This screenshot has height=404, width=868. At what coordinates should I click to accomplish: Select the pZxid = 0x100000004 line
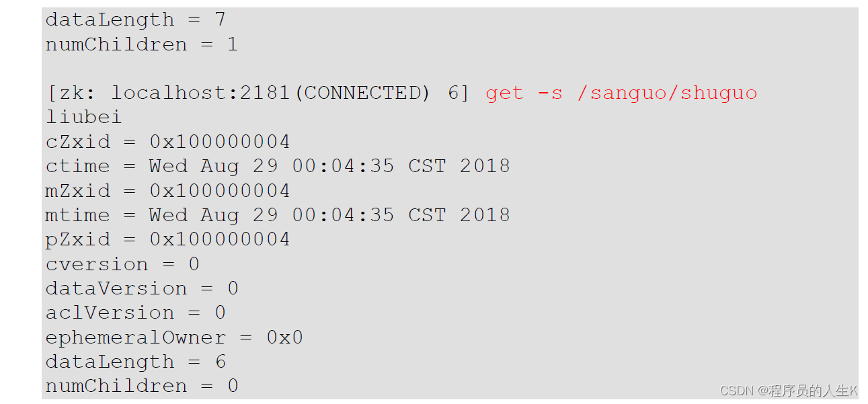[x=168, y=239]
